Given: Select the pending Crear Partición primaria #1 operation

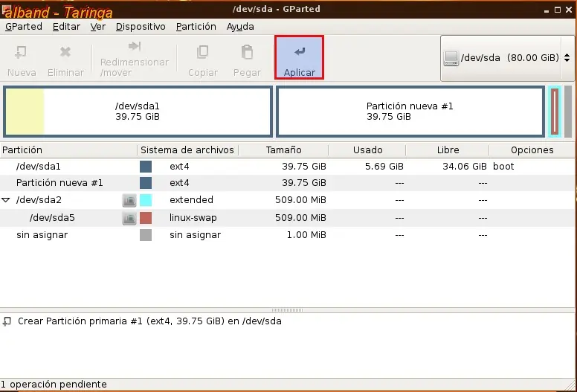Looking at the screenshot, I should (x=149, y=321).
